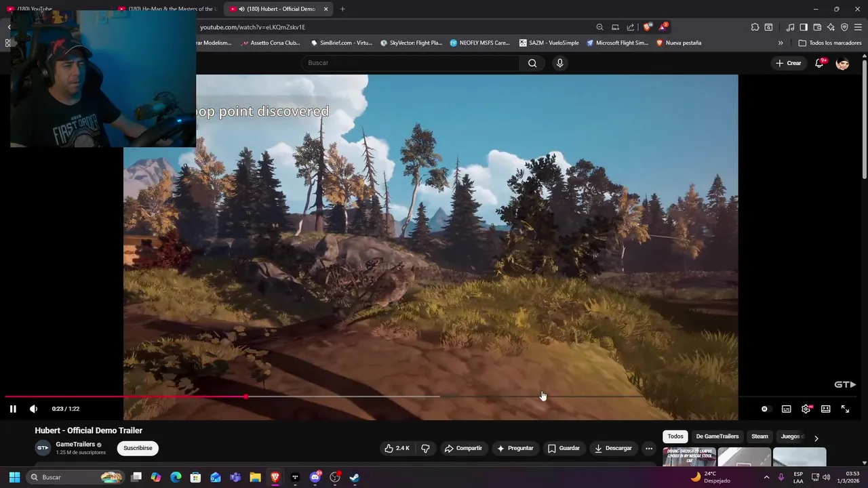
Task: Open the GameTrailers channel name link
Action: point(75,445)
